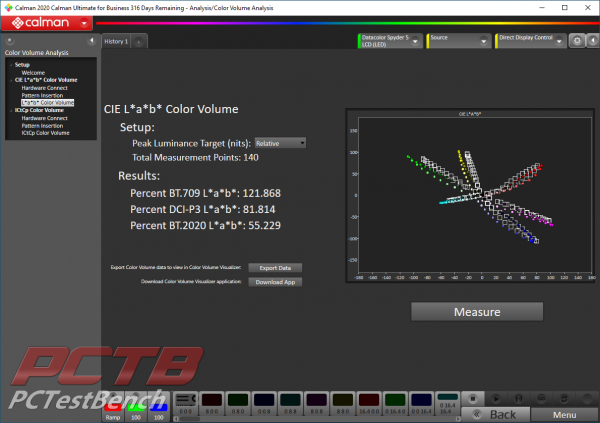Select Pattern Insertion under ICtCp Color Volume
Screen dimensions: 600x423
tap(42, 126)
